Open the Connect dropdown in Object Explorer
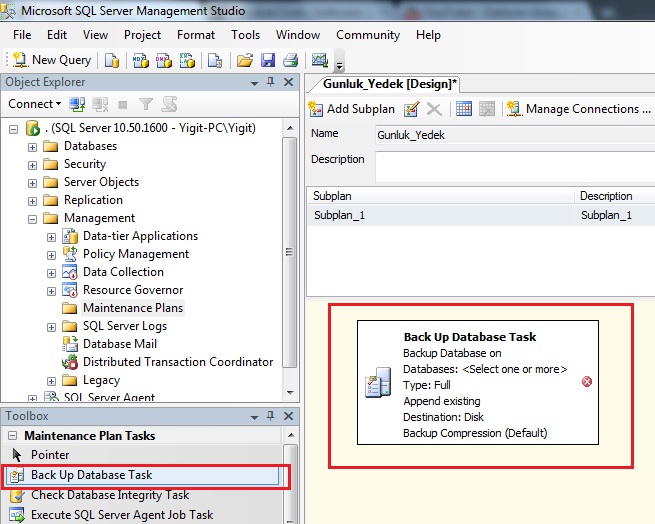655x524 pixels. (x=34, y=104)
